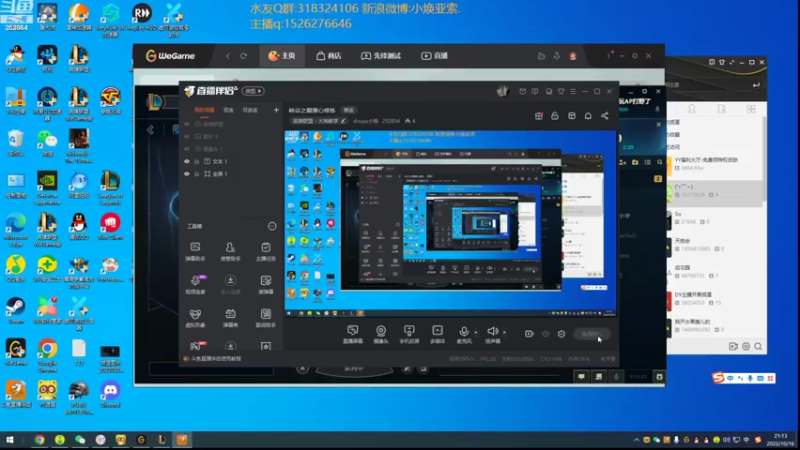The image size is (800, 450).
Task: Select the orange highlighted scene tab
Action: click(204, 110)
